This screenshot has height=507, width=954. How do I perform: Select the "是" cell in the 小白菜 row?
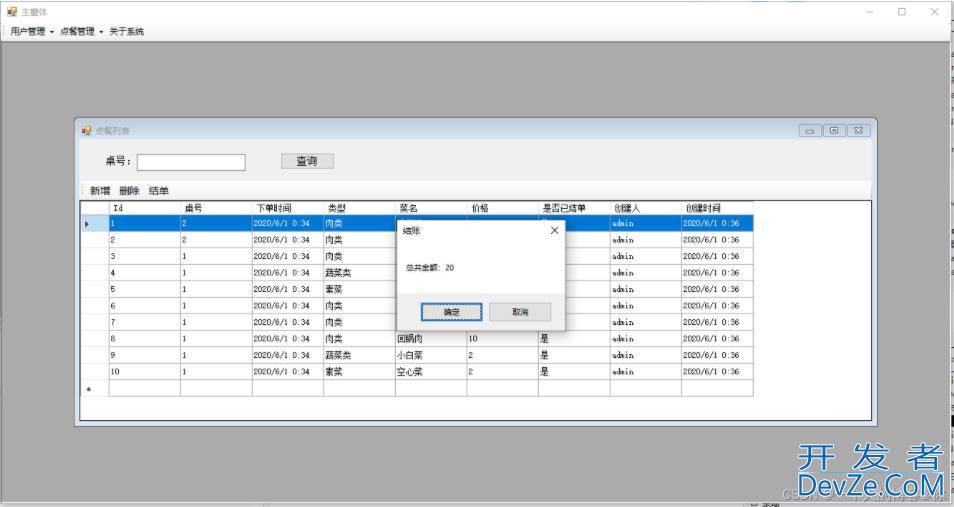[574, 355]
